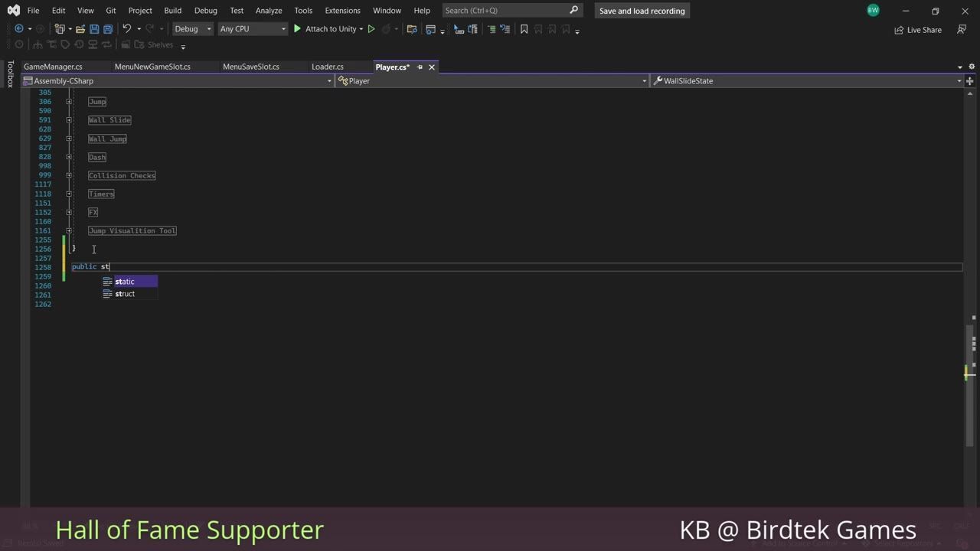Save Player.cs with the single-disk save icon
980x551 pixels.
point(94,29)
